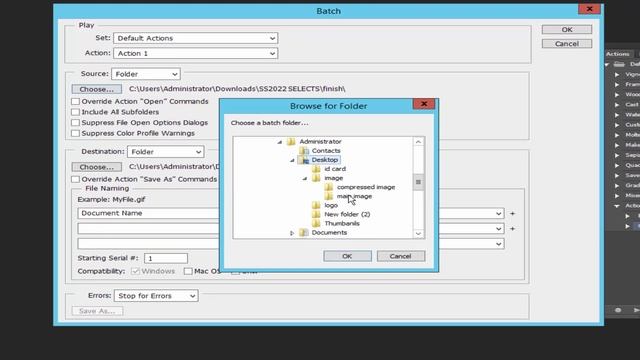Image resolution: width=640 pixels, height=360 pixels.
Task: Click the Starting Serial # input field
Action: [x=166, y=258]
